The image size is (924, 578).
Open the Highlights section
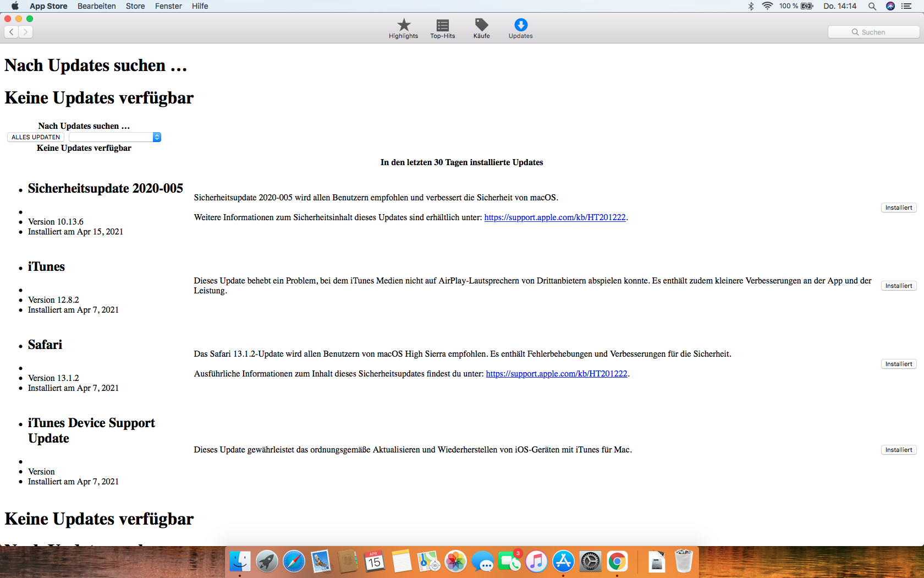(x=404, y=28)
